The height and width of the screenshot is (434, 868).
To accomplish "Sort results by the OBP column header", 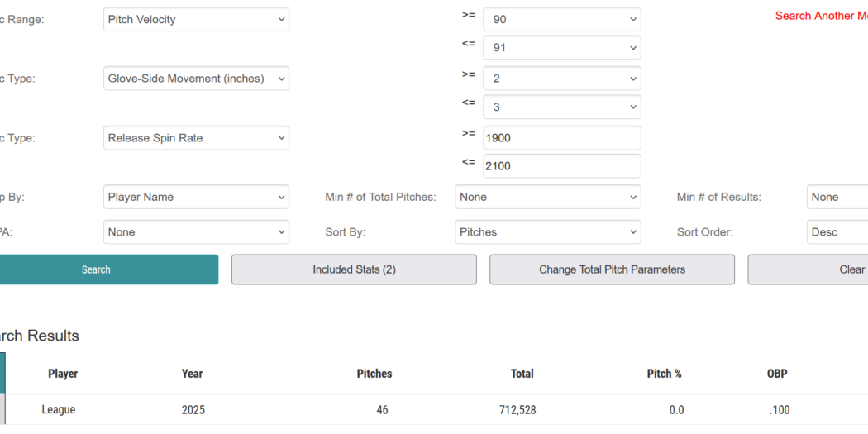I will click(777, 374).
